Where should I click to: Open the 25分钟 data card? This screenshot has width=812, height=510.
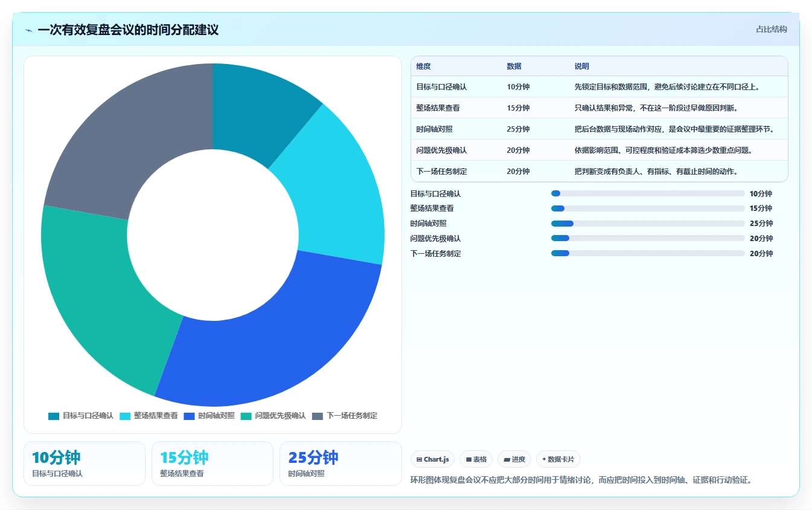(x=340, y=463)
